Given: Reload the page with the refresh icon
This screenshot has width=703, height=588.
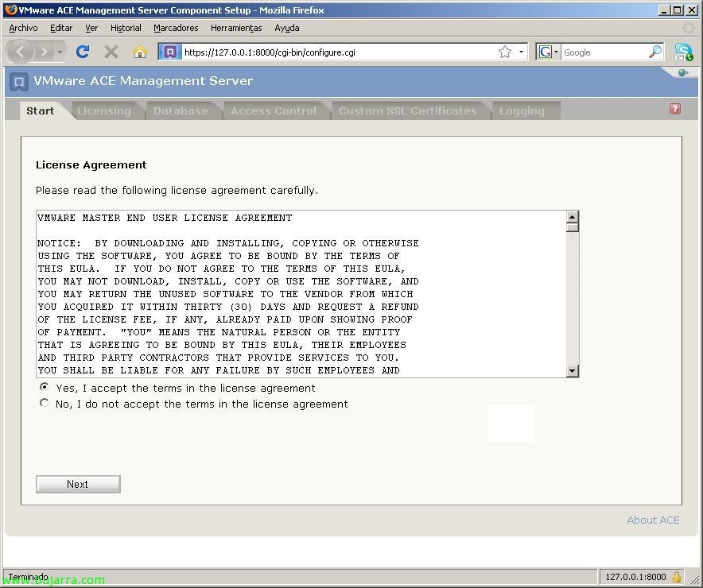Looking at the screenshot, I should click(x=83, y=52).
